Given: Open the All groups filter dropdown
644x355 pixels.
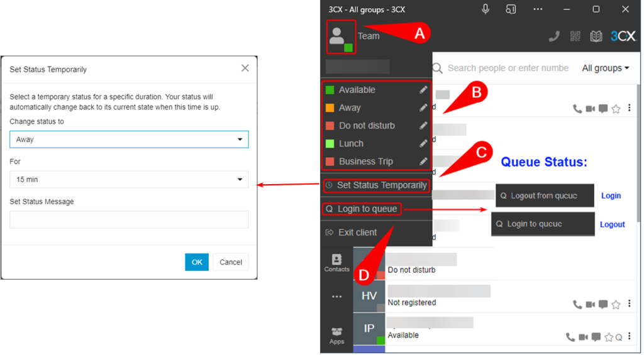Looking at the screenshot, I should [606, 68].
